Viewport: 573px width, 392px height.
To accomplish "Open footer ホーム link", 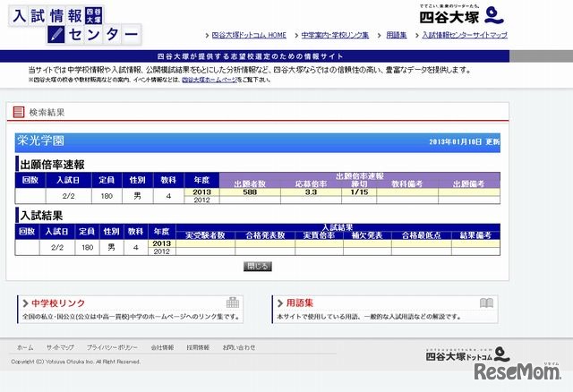I will tap(25, 347).
